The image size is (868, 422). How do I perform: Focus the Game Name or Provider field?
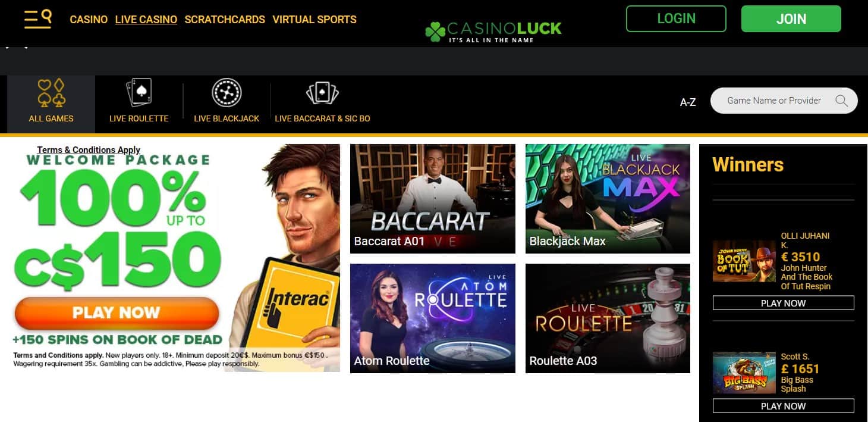coord(784,101)
